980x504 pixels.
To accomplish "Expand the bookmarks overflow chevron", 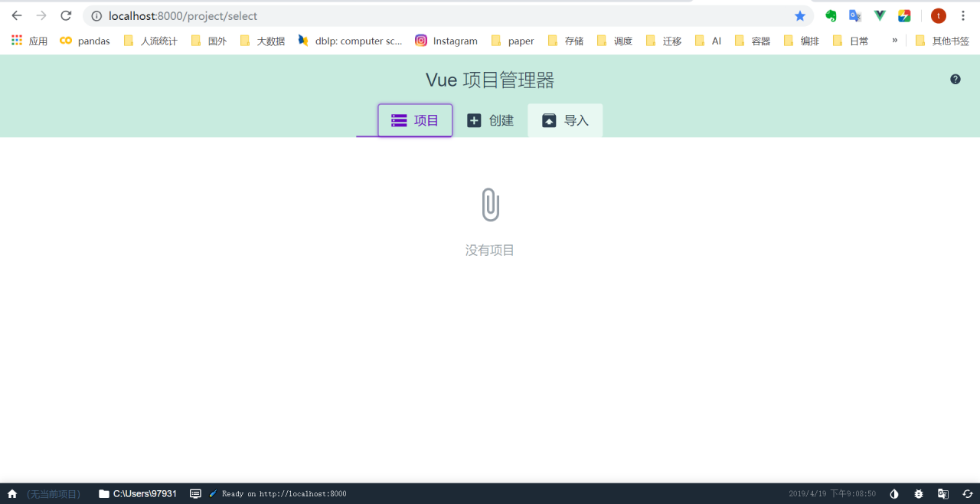I will pyautogui.click(x=894, y=41).
